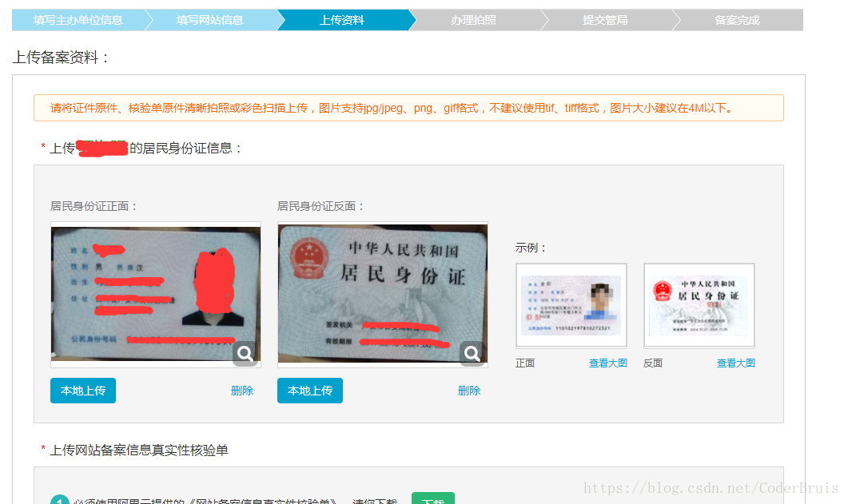
Task: Select the 上传资料 step
Action: pos(342,20)
